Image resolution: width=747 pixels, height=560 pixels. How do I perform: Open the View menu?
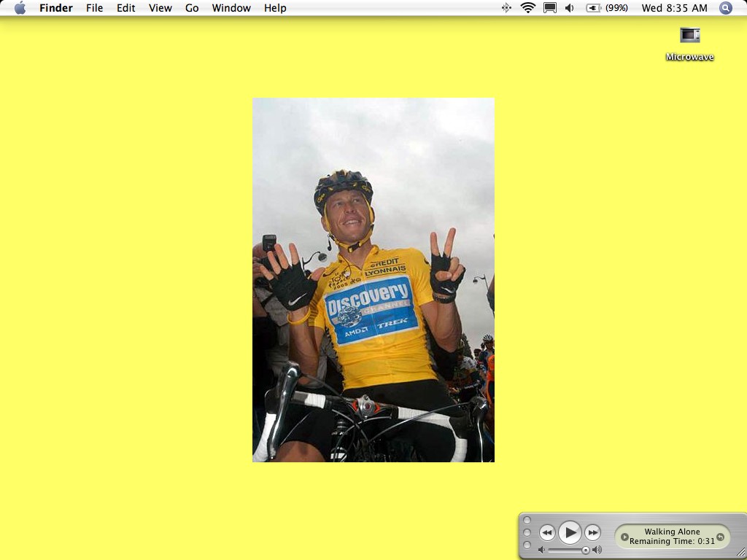click(160, 7)
